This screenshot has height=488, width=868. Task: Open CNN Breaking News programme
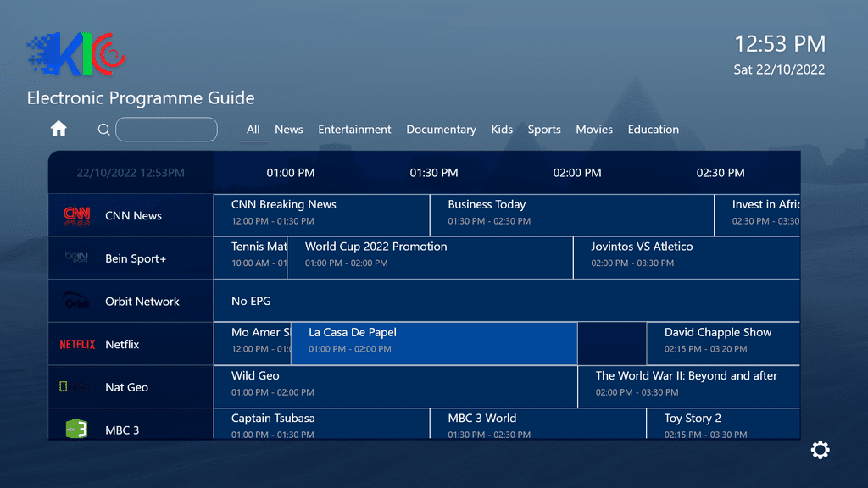point(321,215)
